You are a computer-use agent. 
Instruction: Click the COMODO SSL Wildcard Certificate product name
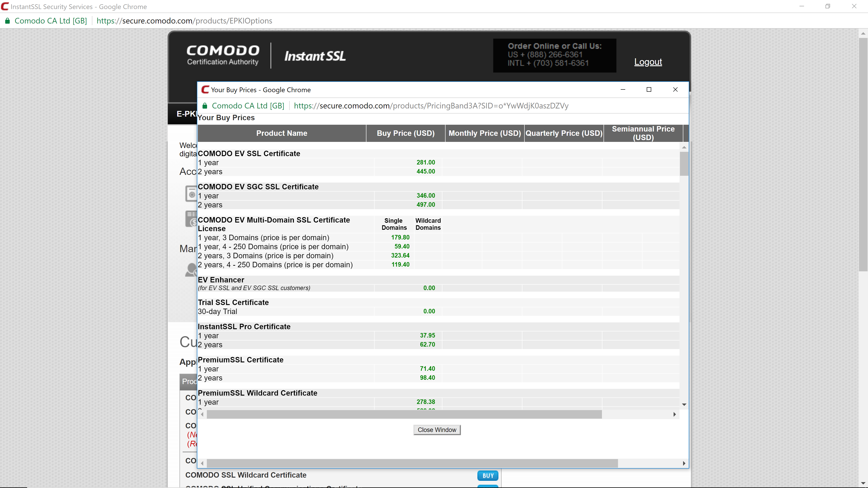tap(246, 475)
